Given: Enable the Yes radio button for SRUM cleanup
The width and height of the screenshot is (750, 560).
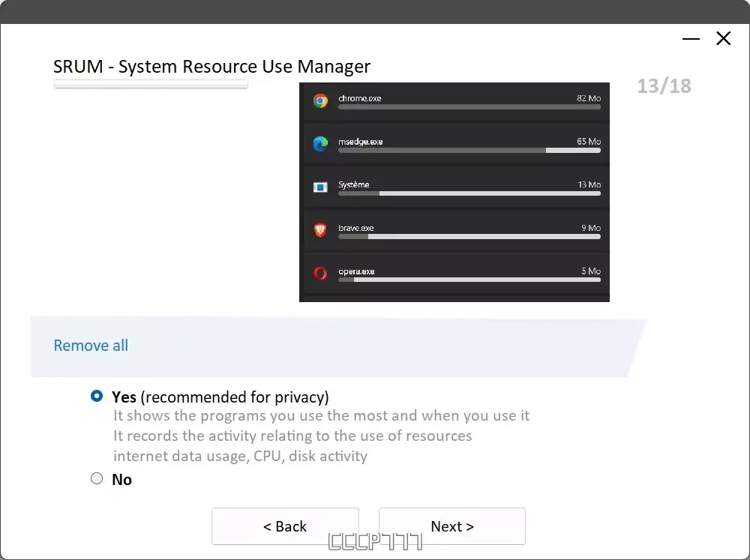Looking at the screenshot, I should [97, 397].
